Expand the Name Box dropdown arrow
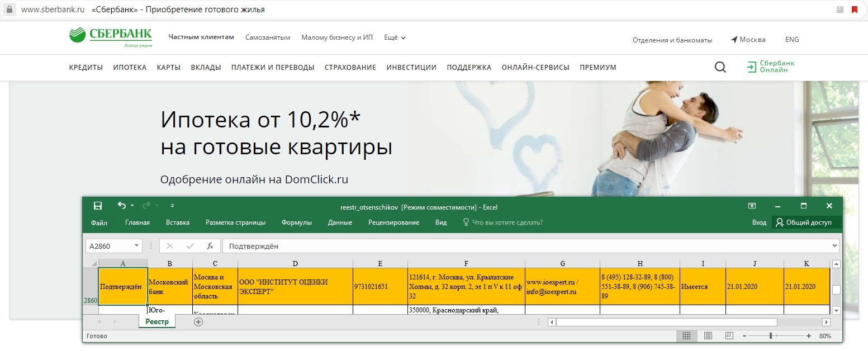 (x=137, y=246)
